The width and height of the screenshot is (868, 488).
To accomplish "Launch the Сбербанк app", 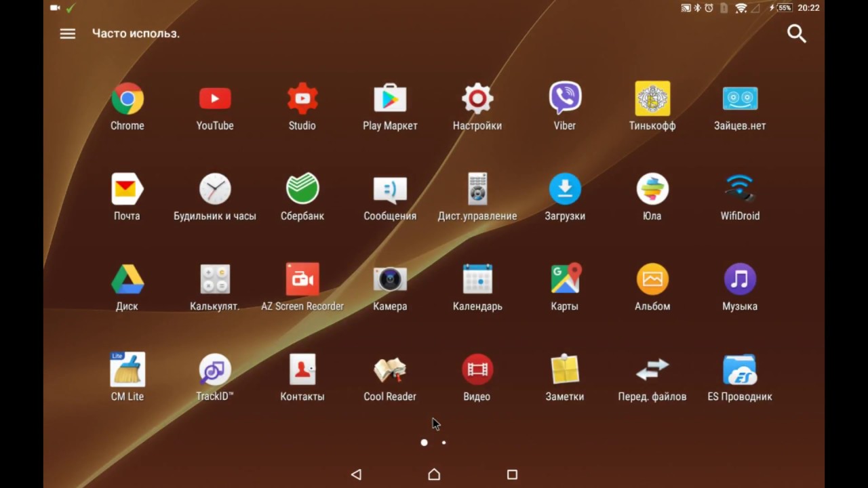I will pos(302,189).
